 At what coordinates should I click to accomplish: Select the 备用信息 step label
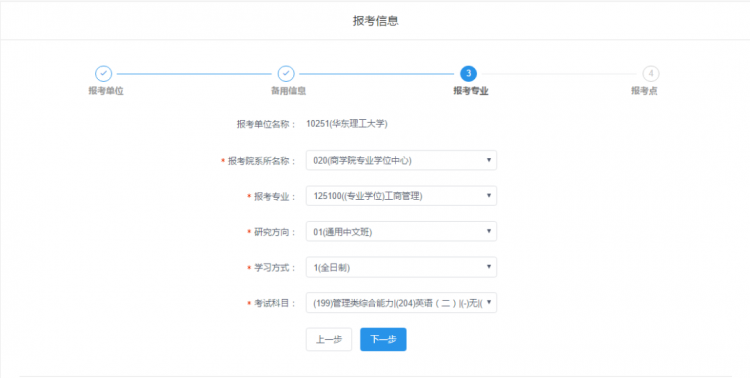coord(288,91)
